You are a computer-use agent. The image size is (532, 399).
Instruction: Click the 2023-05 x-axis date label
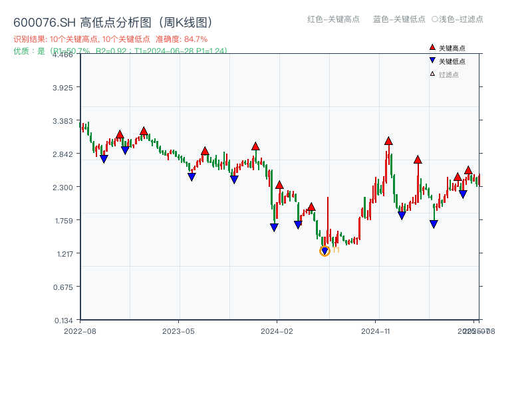pyautogui.click(x=178, y=331)
